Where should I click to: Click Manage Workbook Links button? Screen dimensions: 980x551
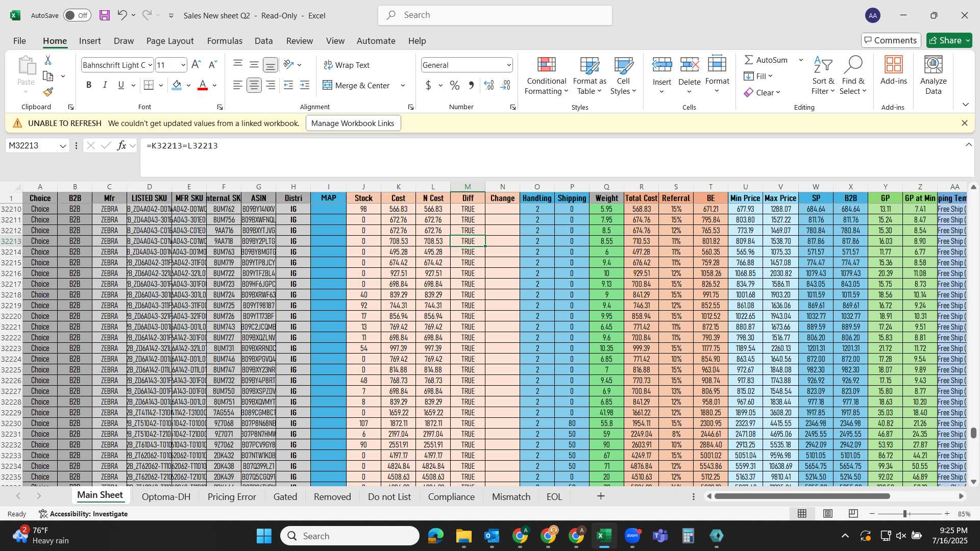point(353,123)
